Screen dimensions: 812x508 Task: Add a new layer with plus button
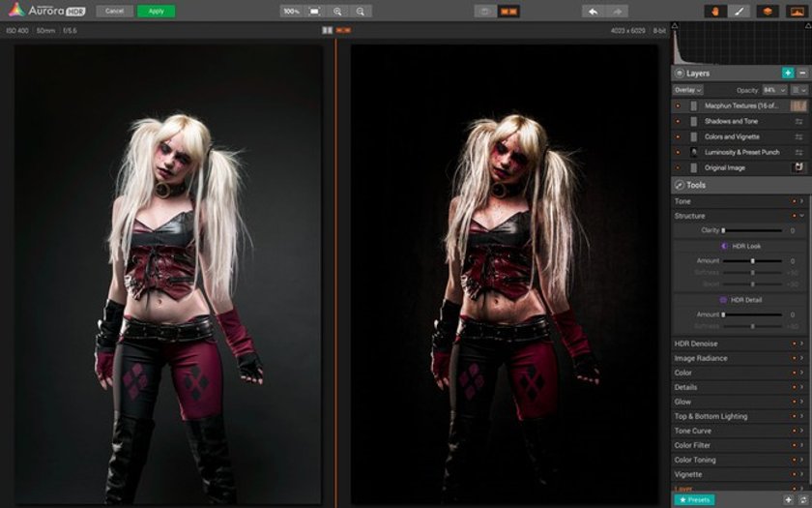pos(788,74)
